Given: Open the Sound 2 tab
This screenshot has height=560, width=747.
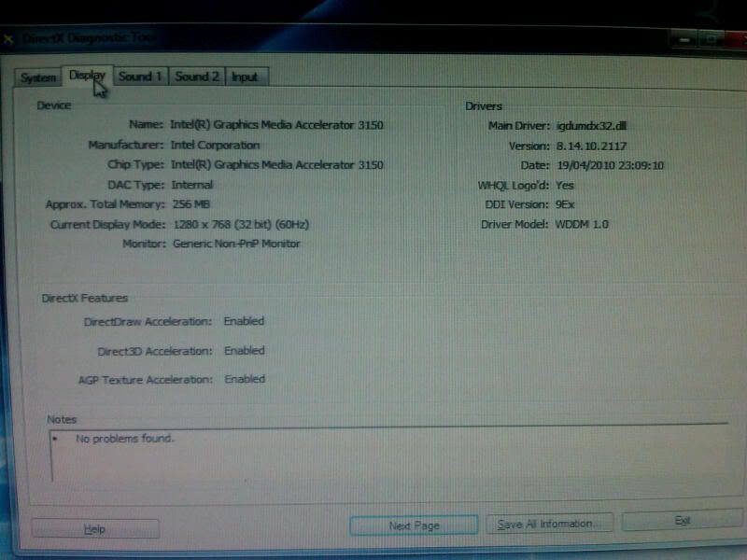Looking at the screenshot, I should [197, 77].
